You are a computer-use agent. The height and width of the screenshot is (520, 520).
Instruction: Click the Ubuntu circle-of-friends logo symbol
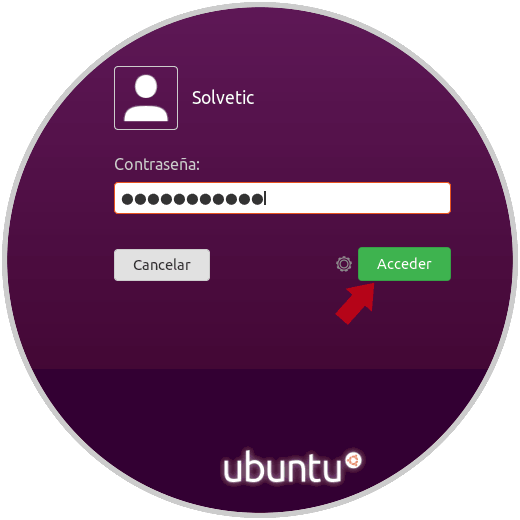click(353, 461)
